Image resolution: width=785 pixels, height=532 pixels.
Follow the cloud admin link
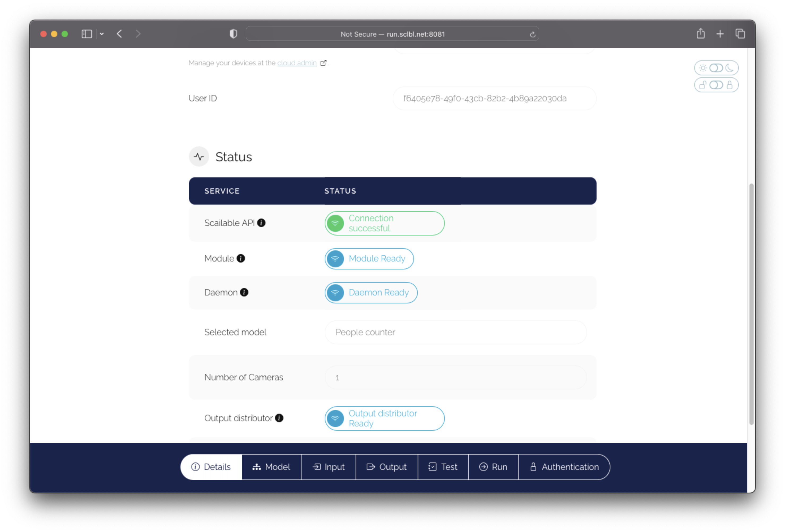297,63
